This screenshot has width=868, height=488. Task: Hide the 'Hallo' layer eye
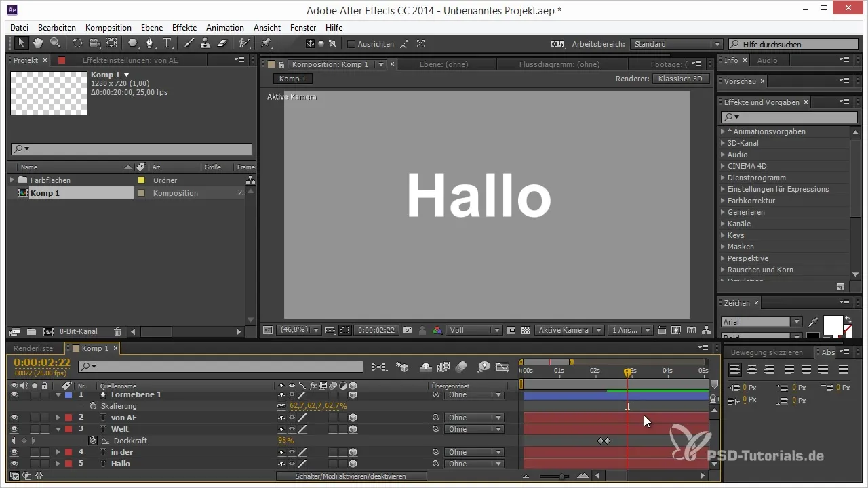click(14, 464)
